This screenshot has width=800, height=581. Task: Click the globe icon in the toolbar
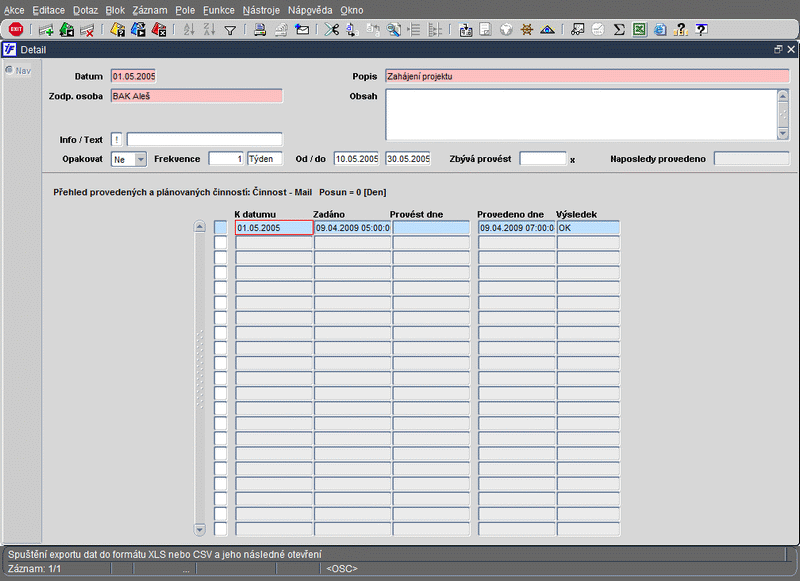506,30
